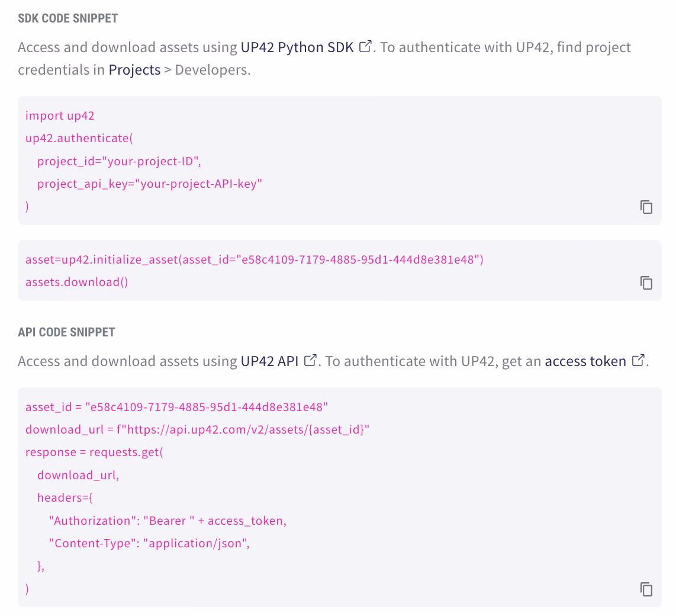Image resolution: width=676 pixels, height=616 pixels.
Task: Copy the up42.authenticate code snippet
Action: 646,207
